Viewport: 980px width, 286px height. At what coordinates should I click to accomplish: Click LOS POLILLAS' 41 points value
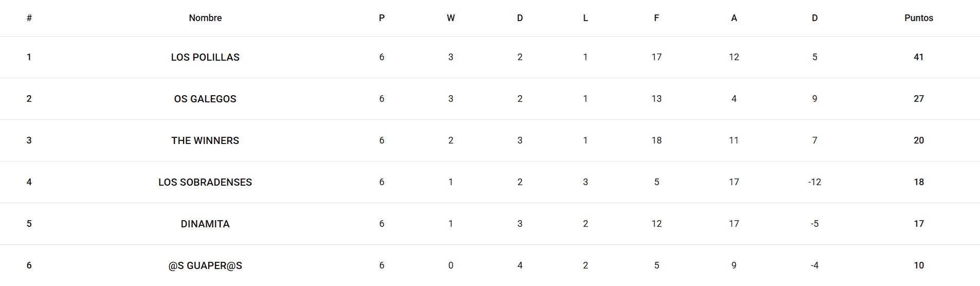click(x=918, y=57)
